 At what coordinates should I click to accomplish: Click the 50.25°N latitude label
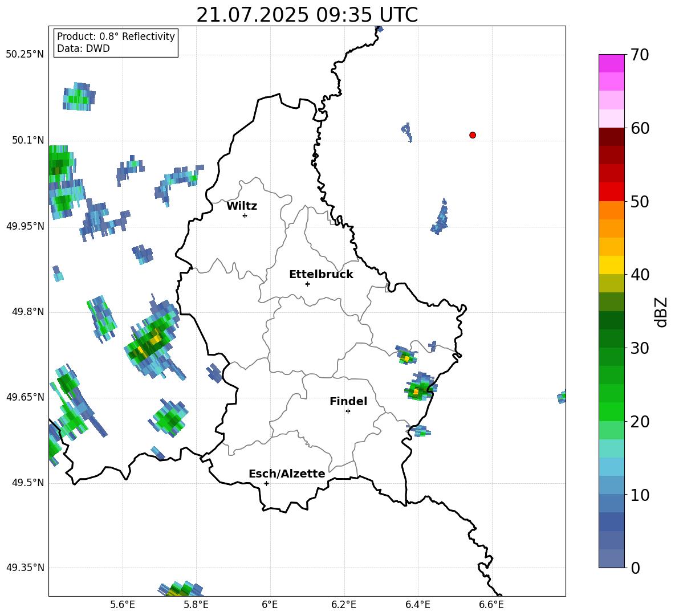[x=25, y=55]
